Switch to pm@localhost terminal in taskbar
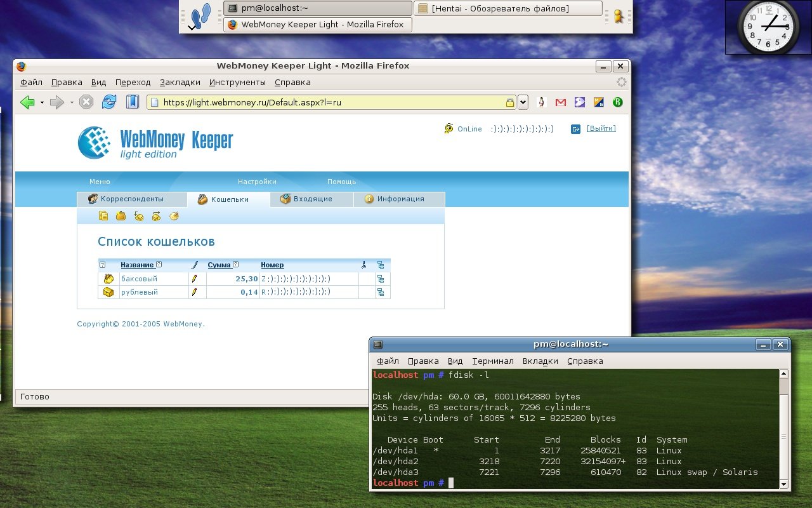812x508 pixels. 317,8
